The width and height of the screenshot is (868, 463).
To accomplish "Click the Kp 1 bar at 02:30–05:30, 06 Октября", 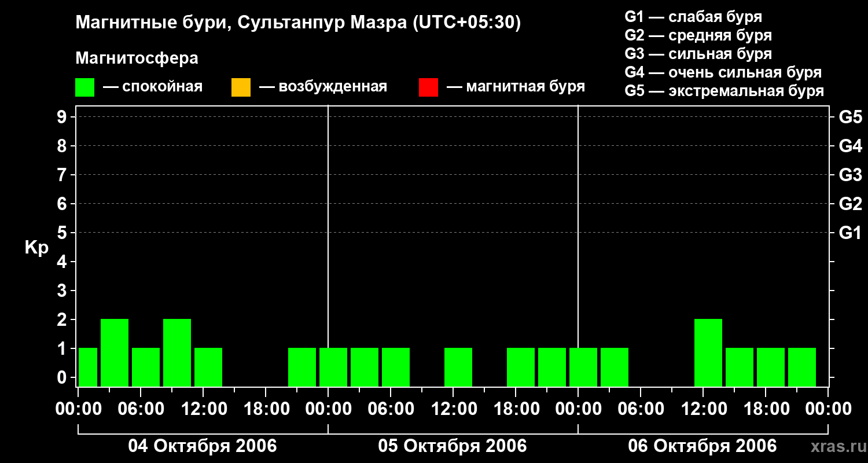I will coord(615,367).
